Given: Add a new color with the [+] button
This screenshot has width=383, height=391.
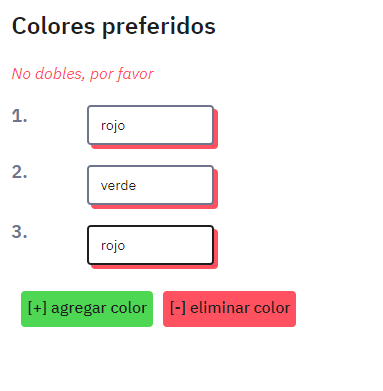Looking at the screenshot, I should (x=87, y=309).
